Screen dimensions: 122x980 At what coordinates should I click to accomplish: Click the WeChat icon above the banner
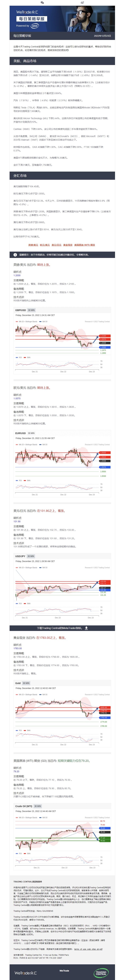(x=42, y=2)
